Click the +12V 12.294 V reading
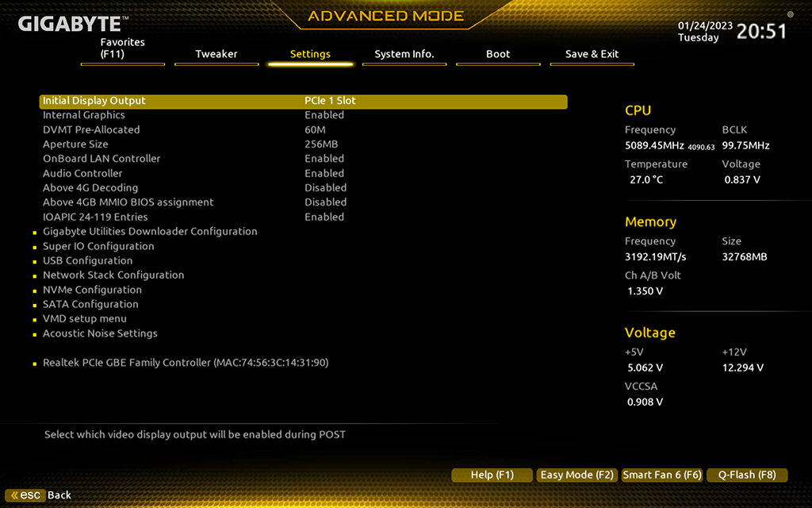The width and height of the screenshot is (812, 508). click(x=743, y=368)
